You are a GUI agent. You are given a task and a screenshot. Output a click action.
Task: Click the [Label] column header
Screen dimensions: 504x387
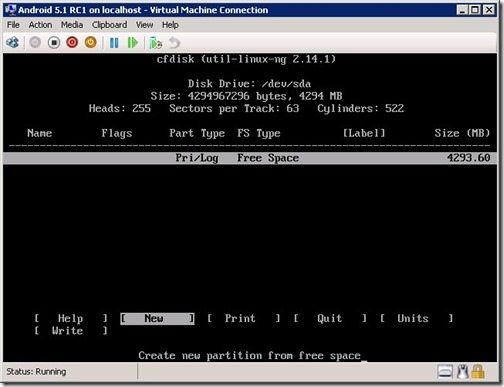[364, 133]
